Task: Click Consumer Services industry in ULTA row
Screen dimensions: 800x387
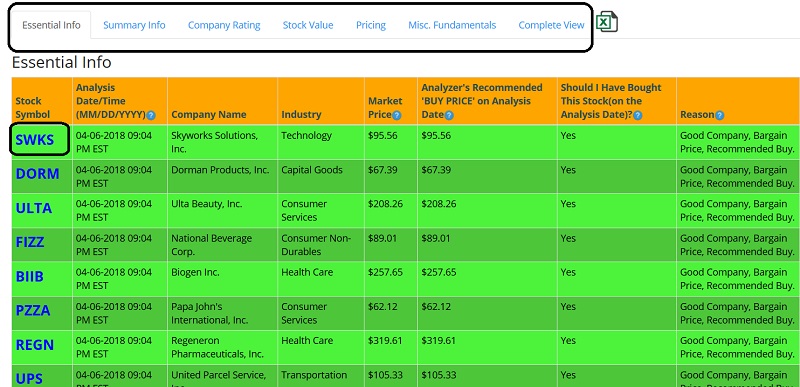Action: [x=321, y=211]
